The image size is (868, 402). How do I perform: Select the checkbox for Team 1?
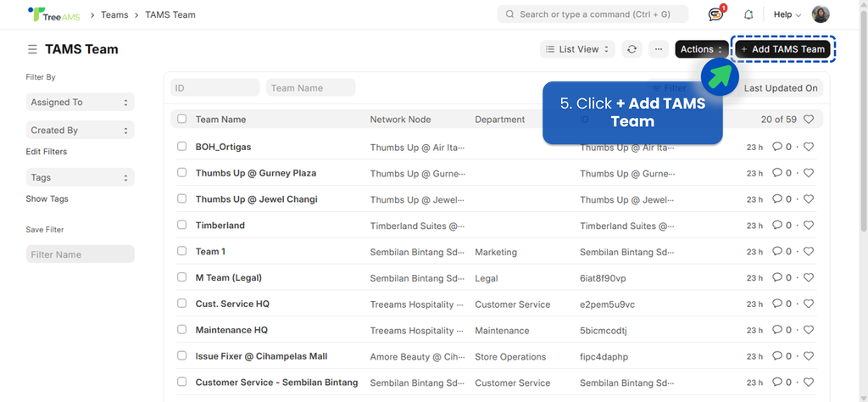point(181,252)
